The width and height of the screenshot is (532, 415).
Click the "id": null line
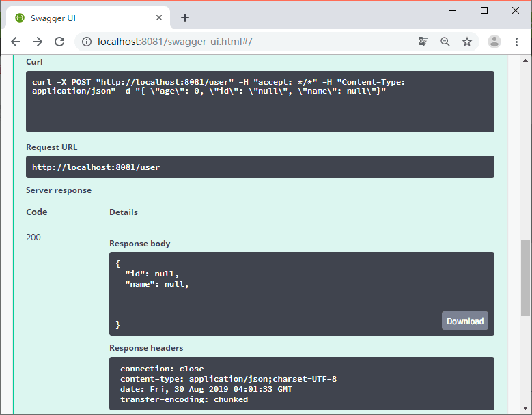point(152,274)
